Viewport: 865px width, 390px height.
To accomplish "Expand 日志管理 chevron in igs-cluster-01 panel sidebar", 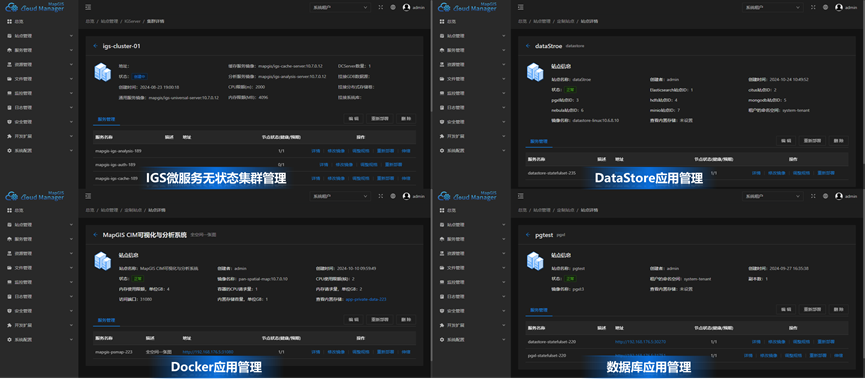I will [x=71, y=108].
